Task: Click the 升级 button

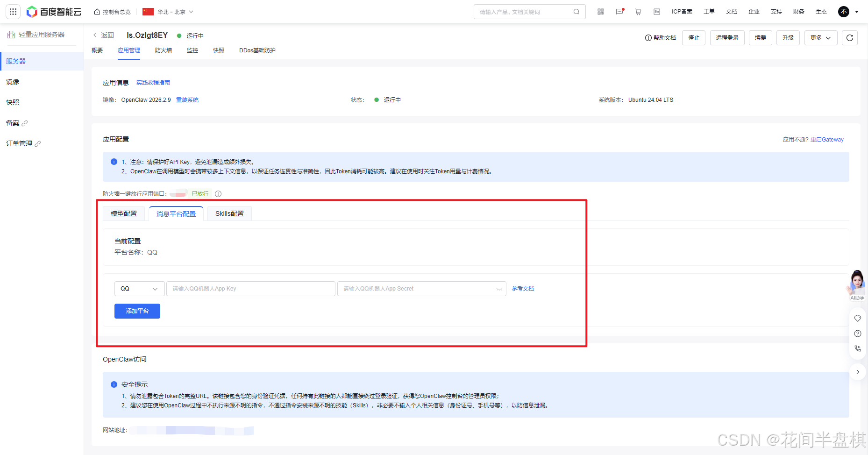Action: pos(789,38)
